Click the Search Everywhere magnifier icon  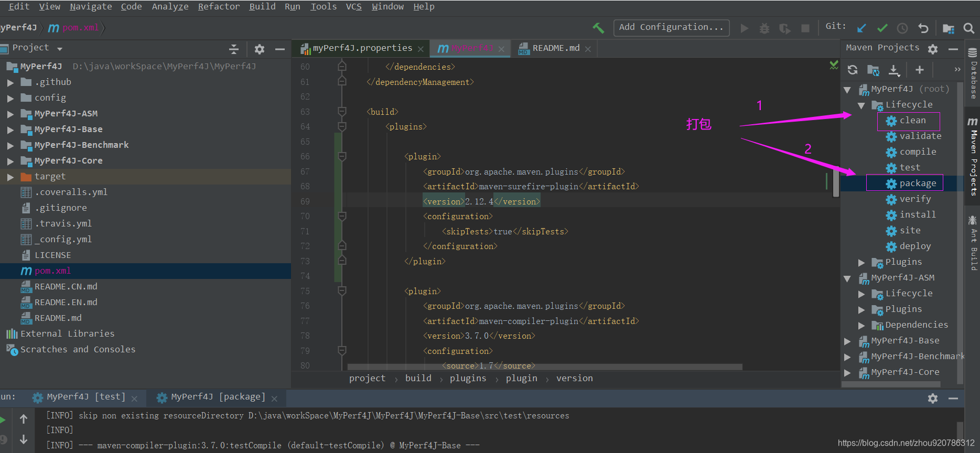point(968,28)
